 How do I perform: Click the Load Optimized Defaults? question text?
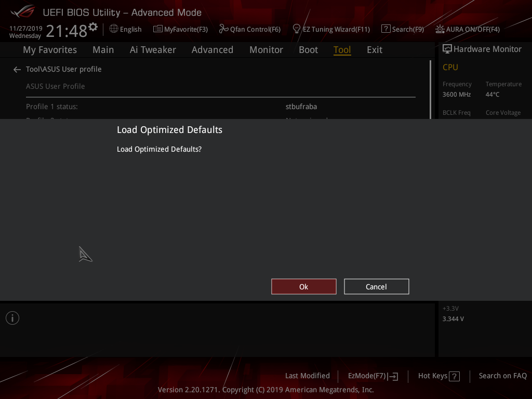(x=159, y=149)
